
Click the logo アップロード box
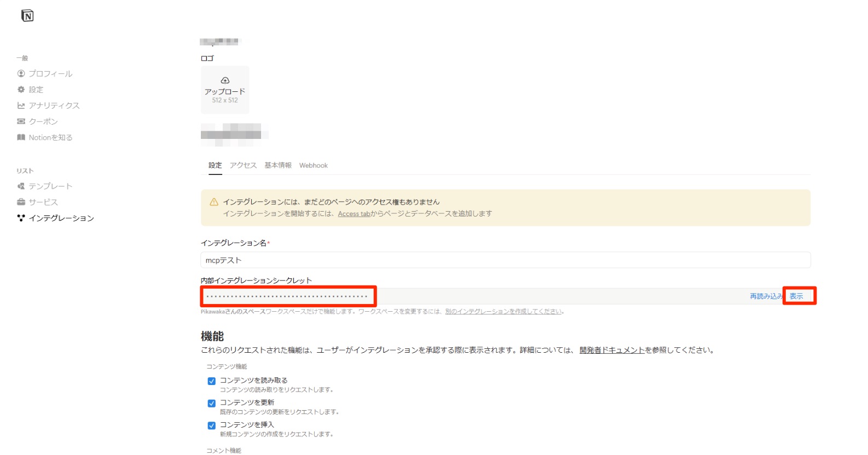225,90
